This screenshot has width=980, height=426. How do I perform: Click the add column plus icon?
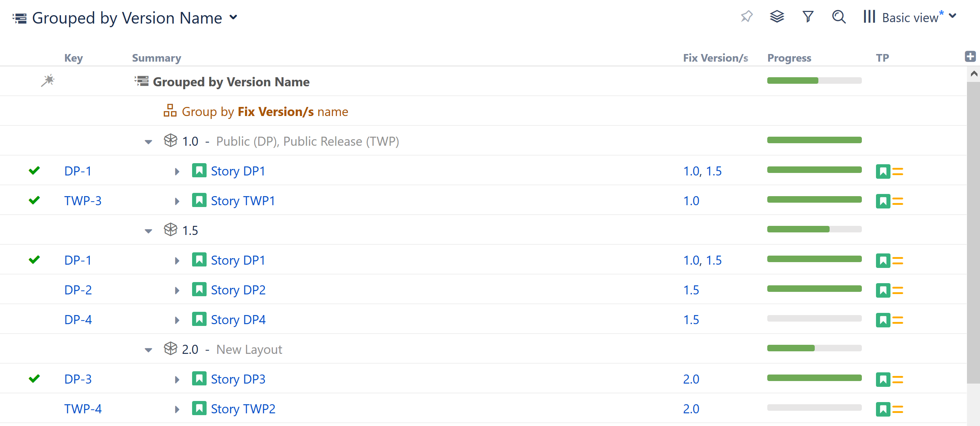tap(970, 57)
